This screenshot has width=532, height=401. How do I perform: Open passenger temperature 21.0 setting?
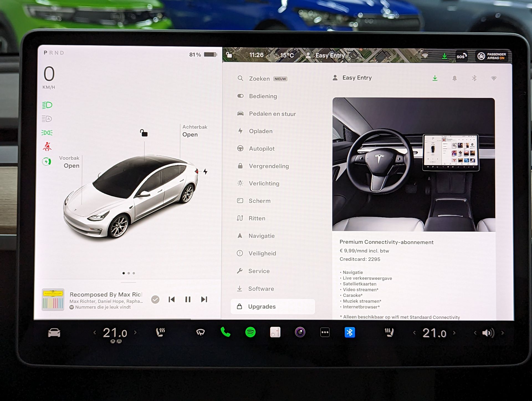pos(434,333)
